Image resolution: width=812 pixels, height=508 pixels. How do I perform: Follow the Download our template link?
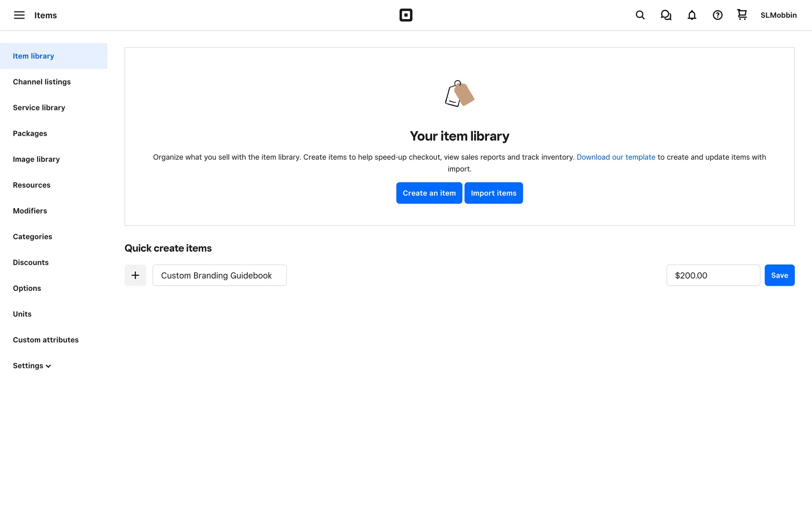(x=615, y=157)
